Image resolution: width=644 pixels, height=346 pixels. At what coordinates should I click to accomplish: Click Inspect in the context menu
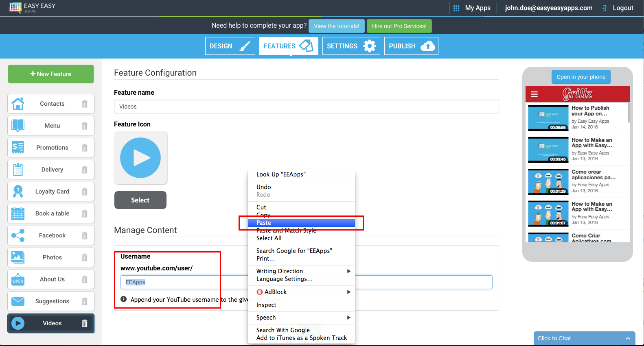tap(301, 305)
